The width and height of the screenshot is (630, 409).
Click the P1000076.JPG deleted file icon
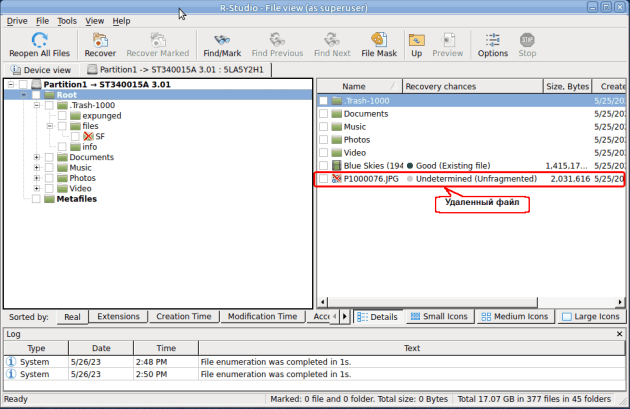(x=337, y=179)
